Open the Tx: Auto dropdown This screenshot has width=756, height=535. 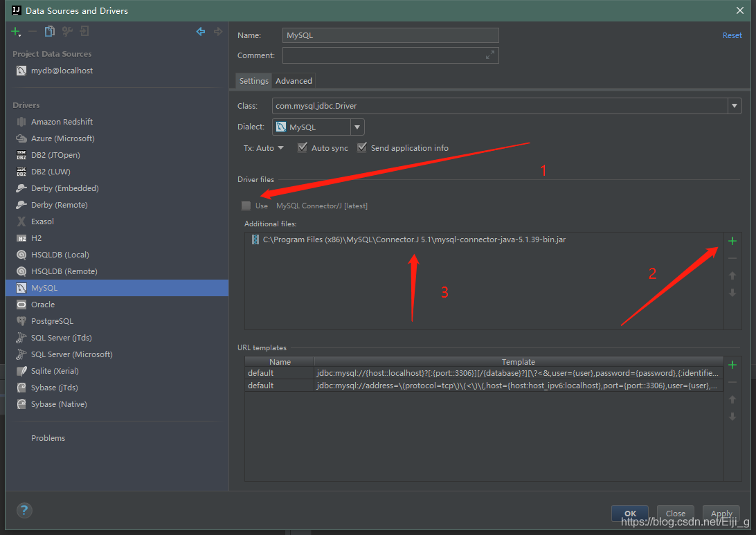(x=264, y=148)
